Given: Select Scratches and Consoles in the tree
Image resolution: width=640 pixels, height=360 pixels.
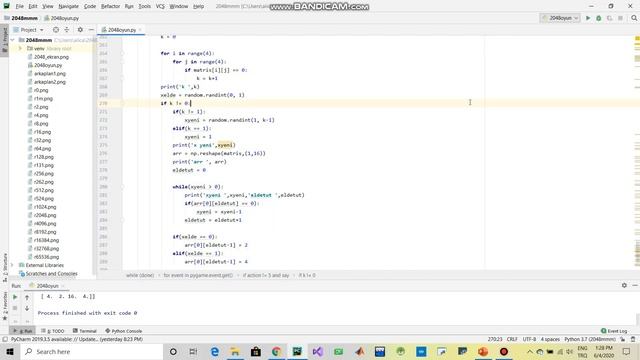Looking at the screenshot, I should [51, 273].
